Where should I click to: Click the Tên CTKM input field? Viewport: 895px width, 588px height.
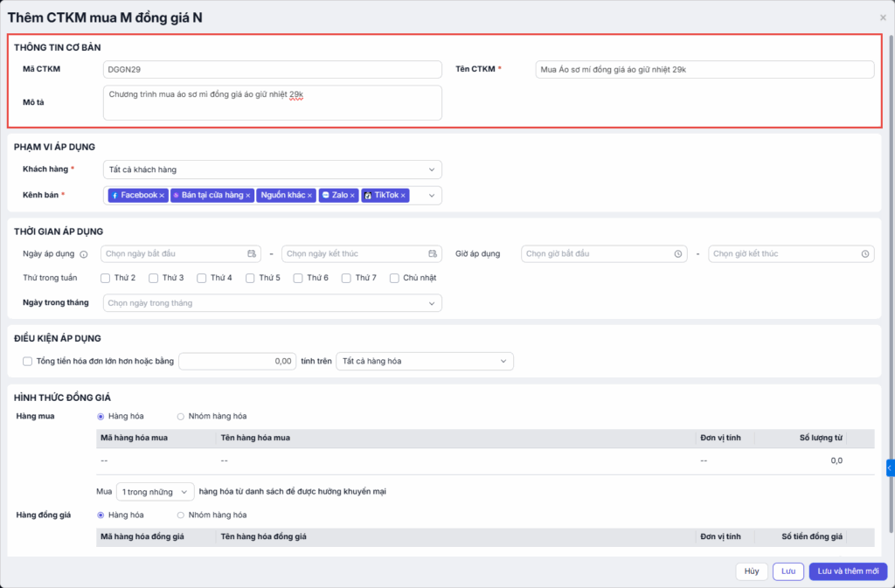click(x=704, y=70)
